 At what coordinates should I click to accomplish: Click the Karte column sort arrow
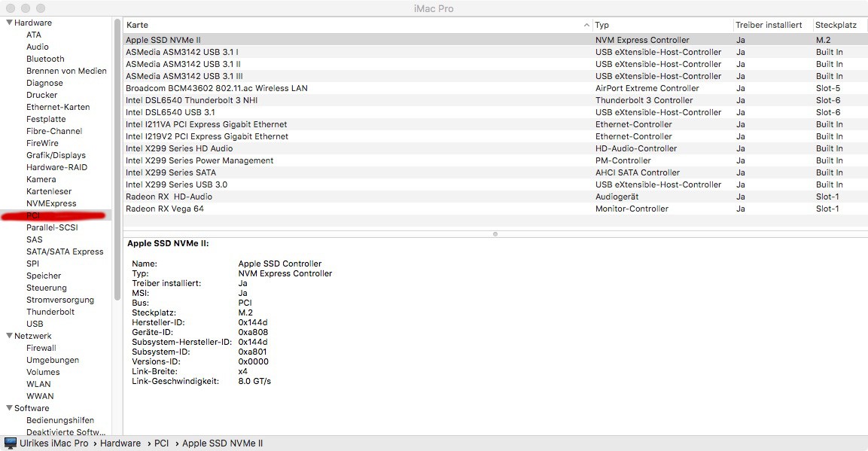[x=586, y=25]
